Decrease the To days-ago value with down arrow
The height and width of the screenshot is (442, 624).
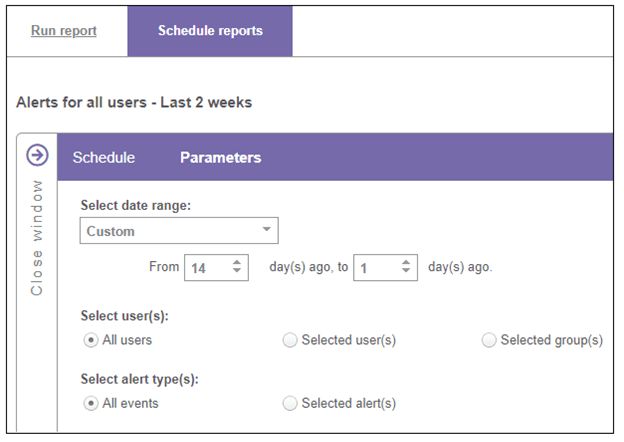click(x=406, y=271)
